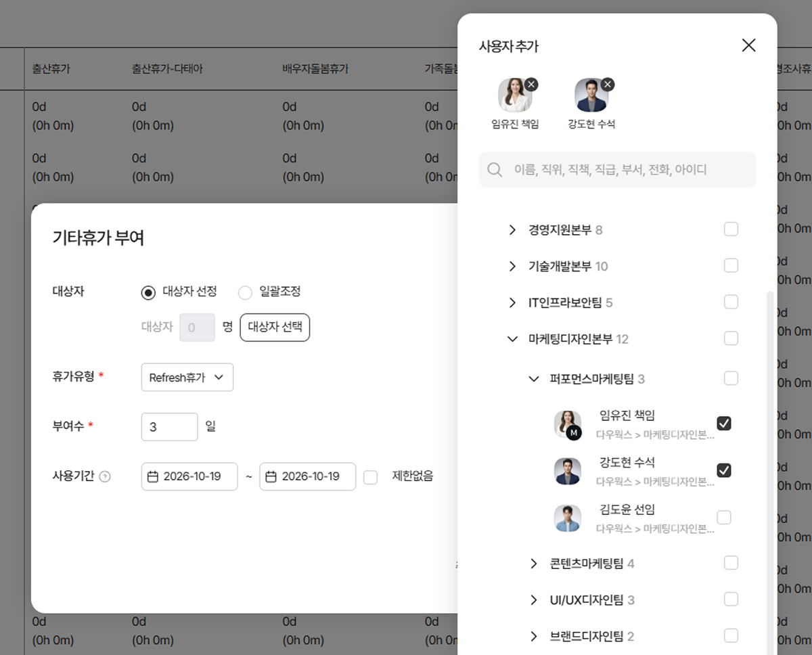Click the 사용기간 start date field
The image size is (812, 655).
coord(189,476)
